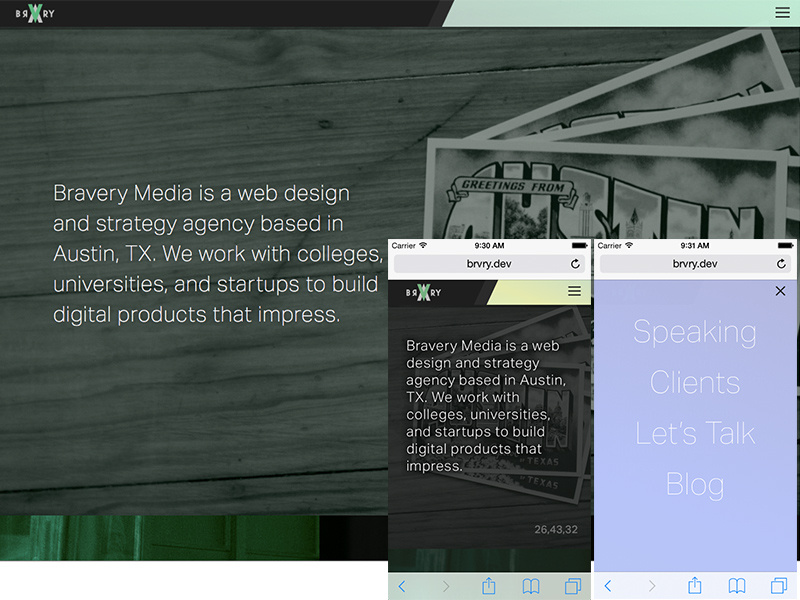Tap the 9:31 AM status bar time
This screenshot has height=600, width=800.
click(x=695, y=245)
